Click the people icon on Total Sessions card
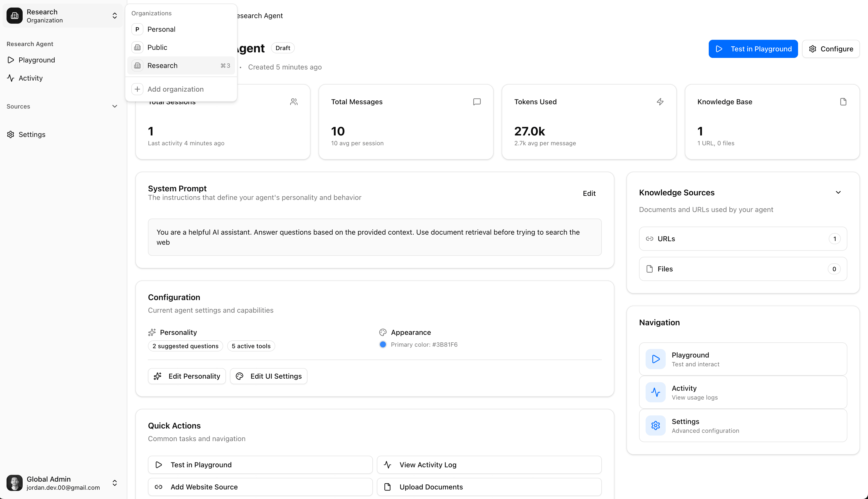This screenshot has height=499, width=868. click(294, 101)
